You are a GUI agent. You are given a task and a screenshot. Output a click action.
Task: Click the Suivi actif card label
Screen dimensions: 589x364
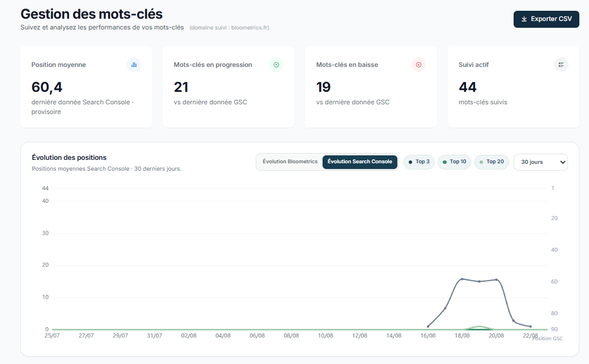click(x=474, y=65)
